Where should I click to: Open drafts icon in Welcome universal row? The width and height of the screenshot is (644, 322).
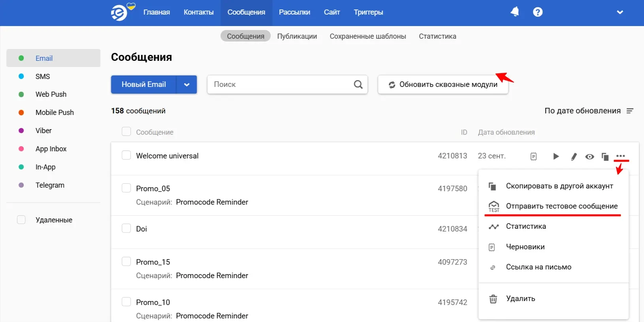point(533,157)
